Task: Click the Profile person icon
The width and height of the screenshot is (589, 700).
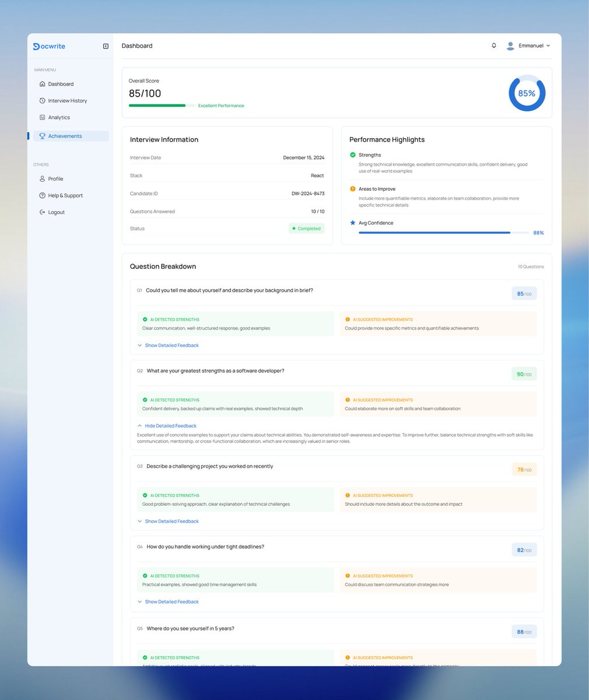Action: tap(42, 178)
